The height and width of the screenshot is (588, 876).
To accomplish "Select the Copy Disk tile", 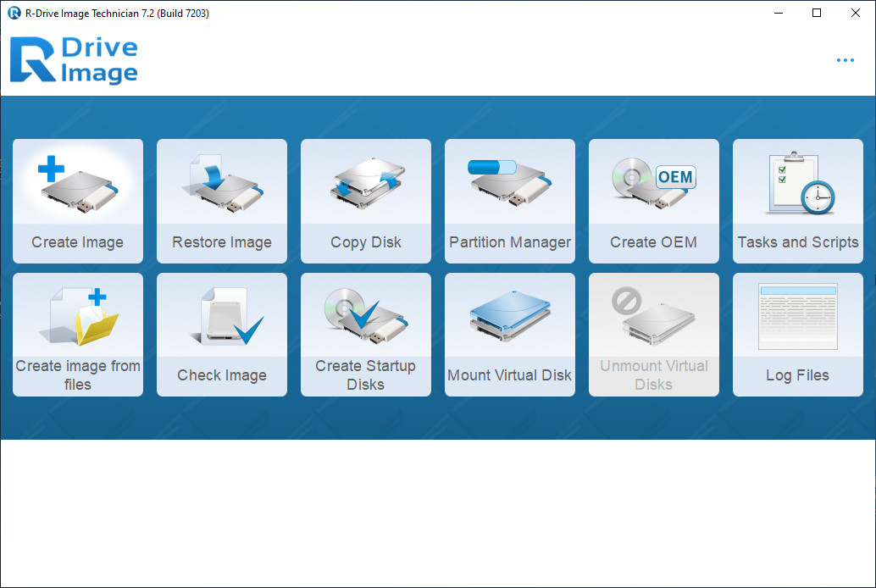I will pos(366,201).
